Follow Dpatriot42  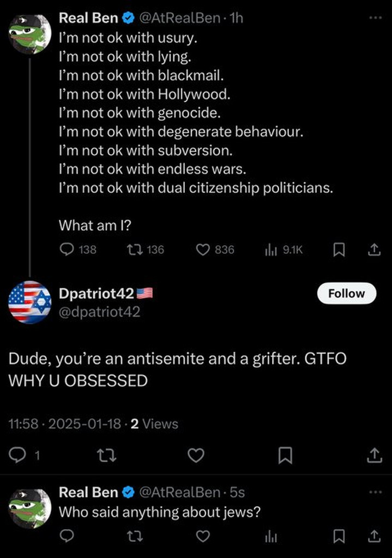pos(346,293)
